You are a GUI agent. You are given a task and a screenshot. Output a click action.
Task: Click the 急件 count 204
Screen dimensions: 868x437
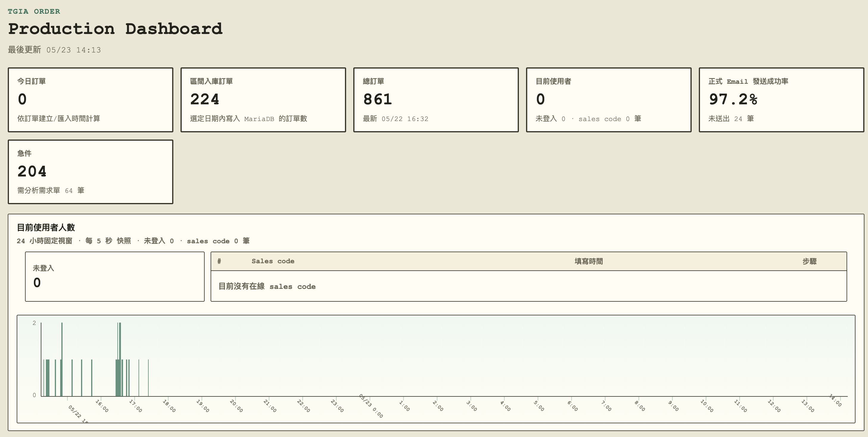(32, 171)
